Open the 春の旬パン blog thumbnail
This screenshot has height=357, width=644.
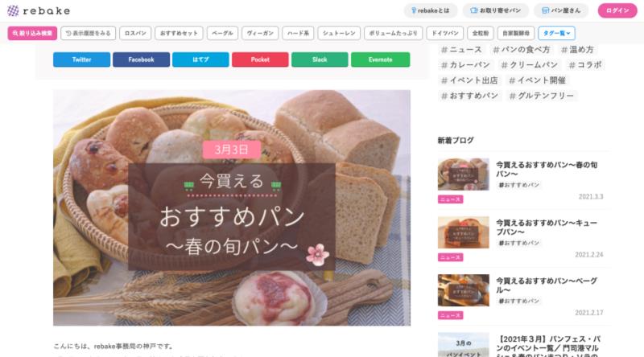(x=464, y=174)
